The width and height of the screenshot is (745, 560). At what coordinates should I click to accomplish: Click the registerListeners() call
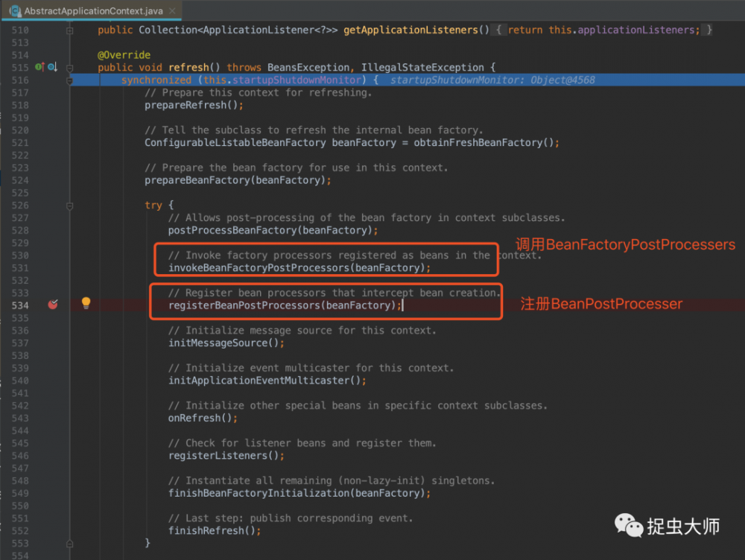coord(226,455)
